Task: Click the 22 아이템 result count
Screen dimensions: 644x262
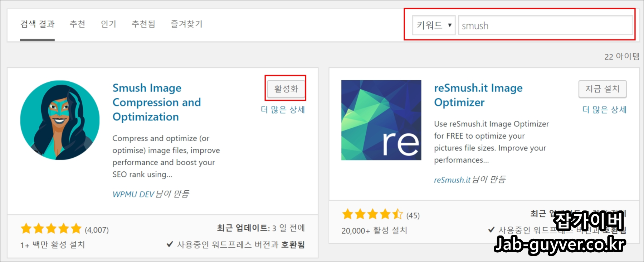Action: pyautogui.click(x=622, y=56)
